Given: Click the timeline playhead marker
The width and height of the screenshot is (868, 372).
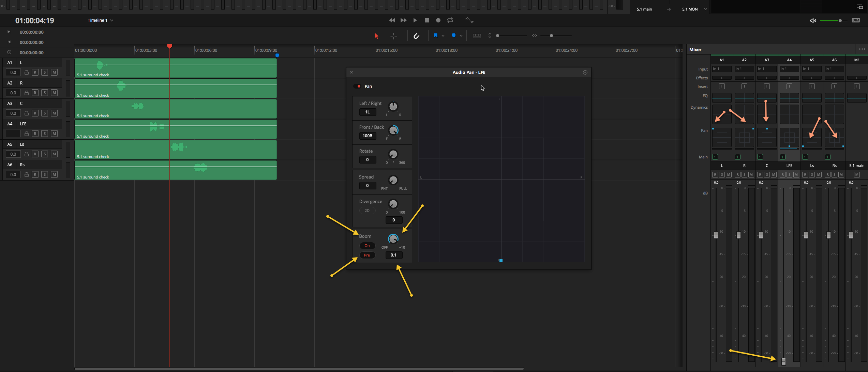Looking at the screenshot, I should pyautogui.click(x=169, y=46).
